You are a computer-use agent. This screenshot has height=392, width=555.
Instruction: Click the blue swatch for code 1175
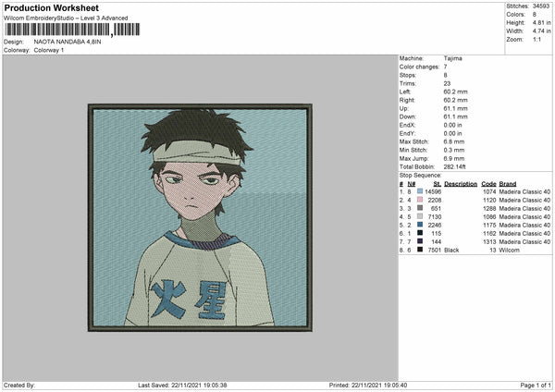420,225
